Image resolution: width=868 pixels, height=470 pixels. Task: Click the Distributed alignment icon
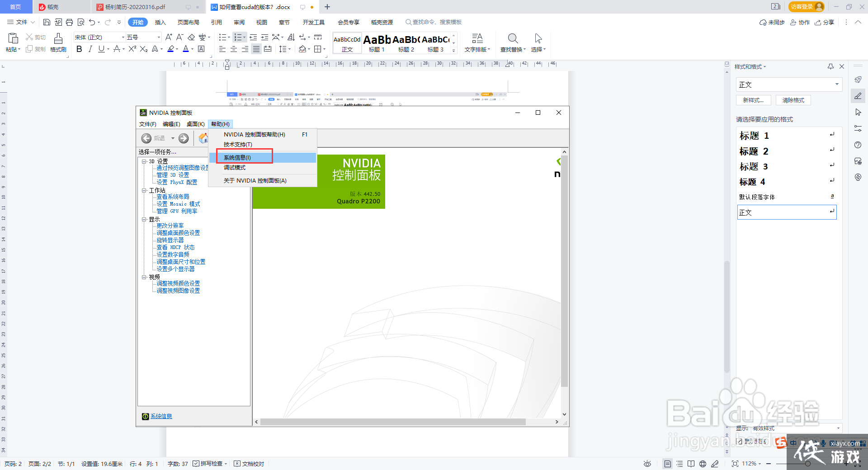(268, 49)
